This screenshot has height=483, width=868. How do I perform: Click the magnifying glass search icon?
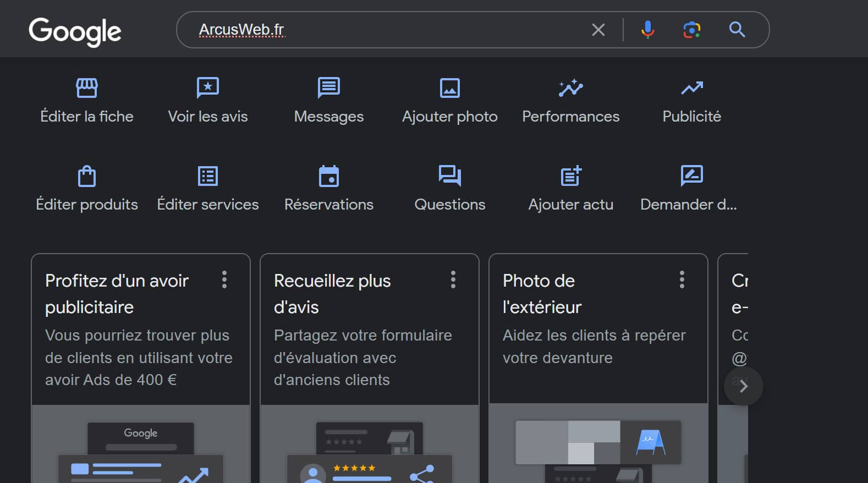737,30
